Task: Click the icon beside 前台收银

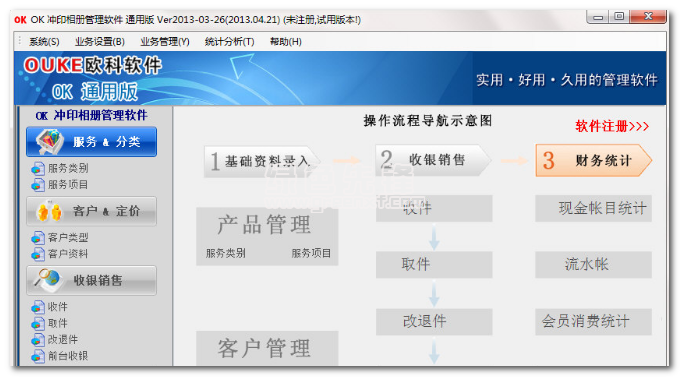Action: (38, 356)
